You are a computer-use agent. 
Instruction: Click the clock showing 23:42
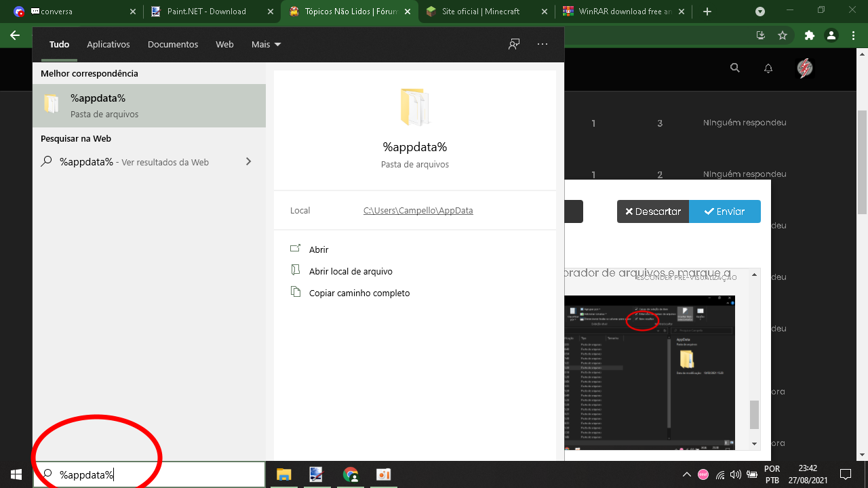click(x=808, y=468)
